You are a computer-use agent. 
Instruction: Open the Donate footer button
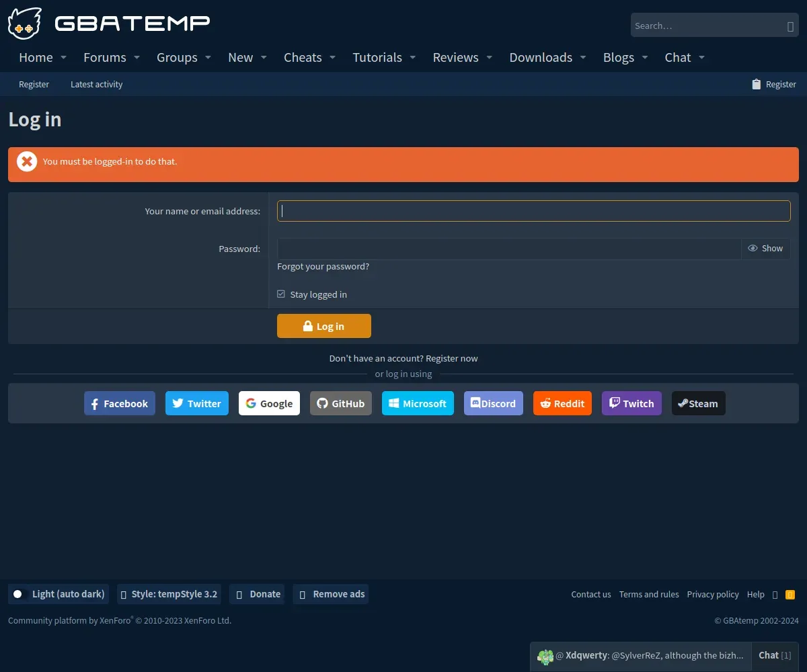(257, 594)
